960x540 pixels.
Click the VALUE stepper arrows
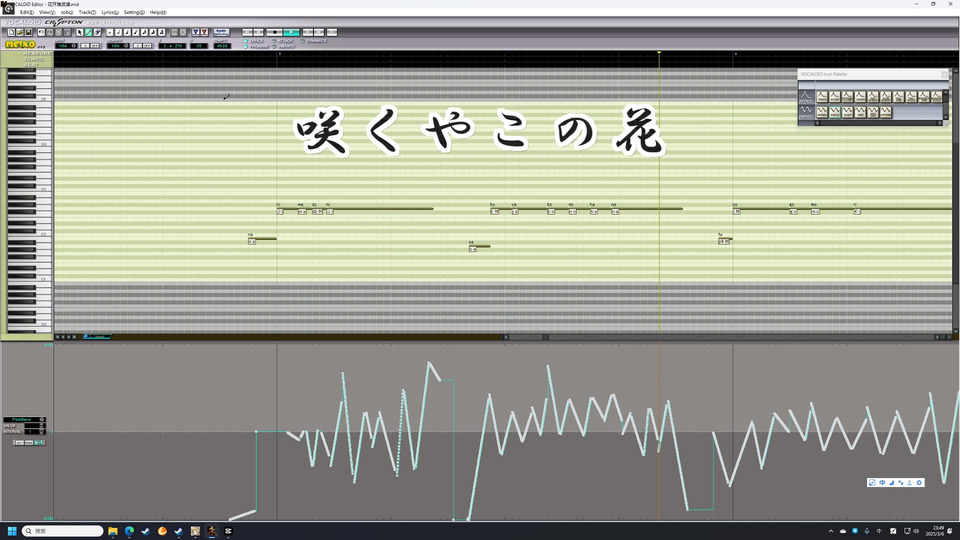coord(42,426)
